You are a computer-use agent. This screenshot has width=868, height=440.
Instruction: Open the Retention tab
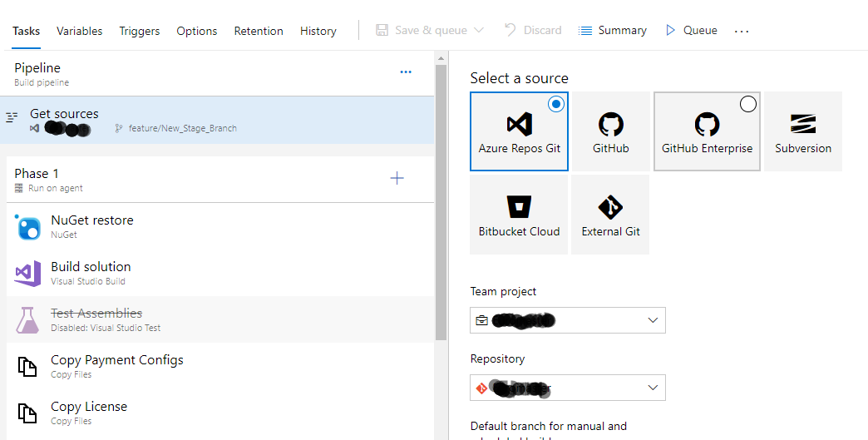click(x=259, y=31)
